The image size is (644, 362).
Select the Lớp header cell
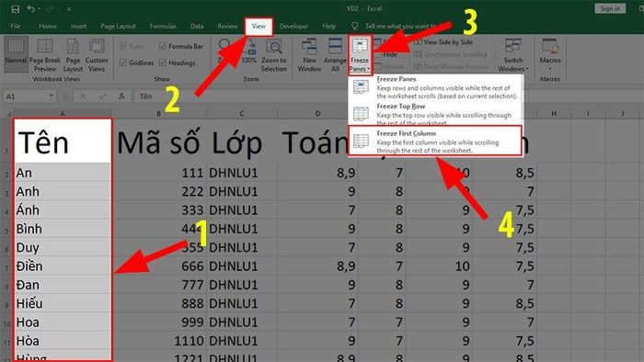click(241, 141)
